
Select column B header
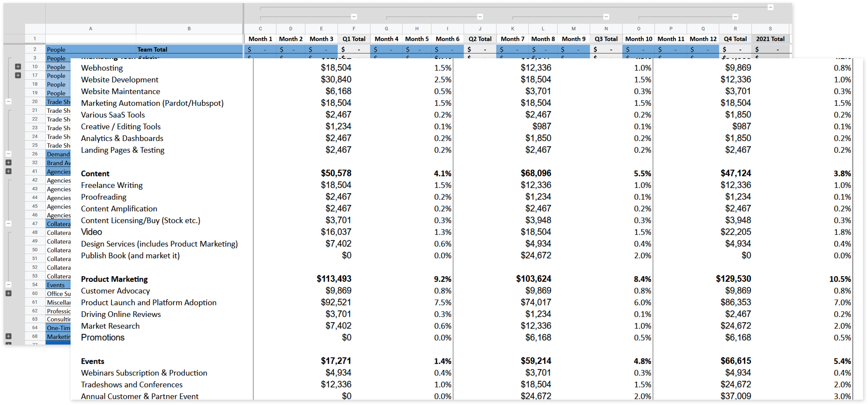pyautogui.click(x=189, y=29)
